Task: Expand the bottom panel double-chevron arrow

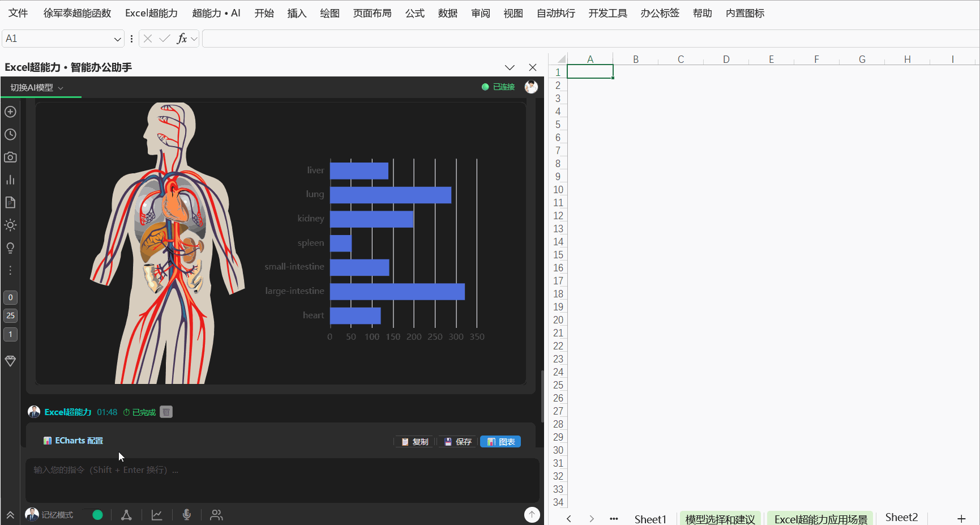Action: coord(10,515)
